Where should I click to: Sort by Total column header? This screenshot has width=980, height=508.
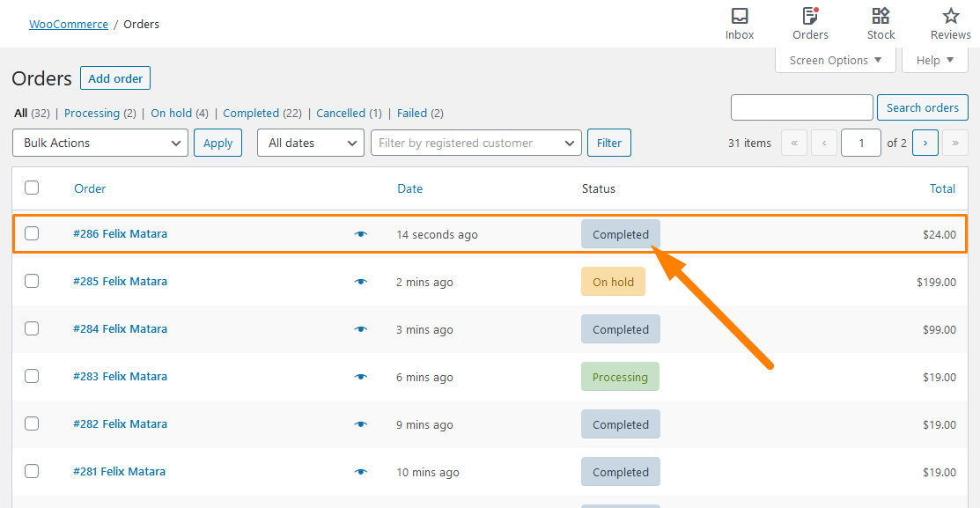(942, 188)
